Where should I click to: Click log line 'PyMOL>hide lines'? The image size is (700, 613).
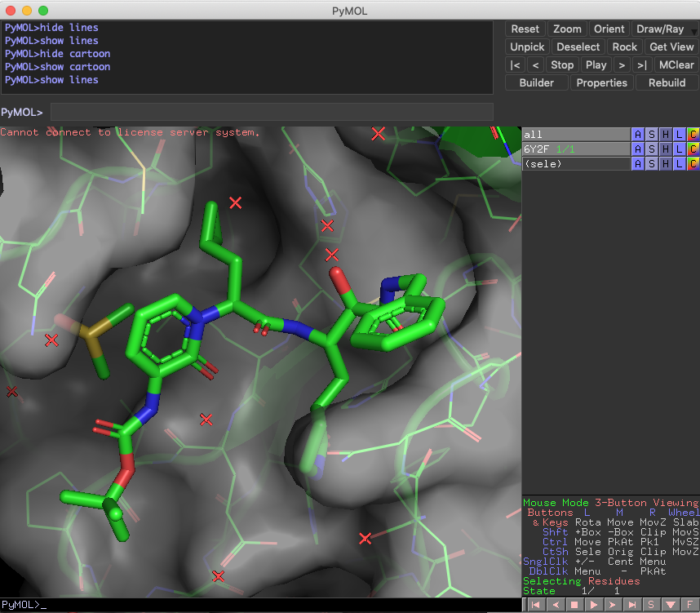click(51, 28)
